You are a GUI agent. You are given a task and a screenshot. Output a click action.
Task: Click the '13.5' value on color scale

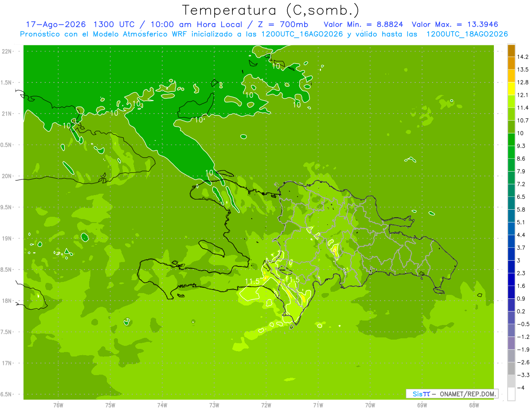pos(523,70)
